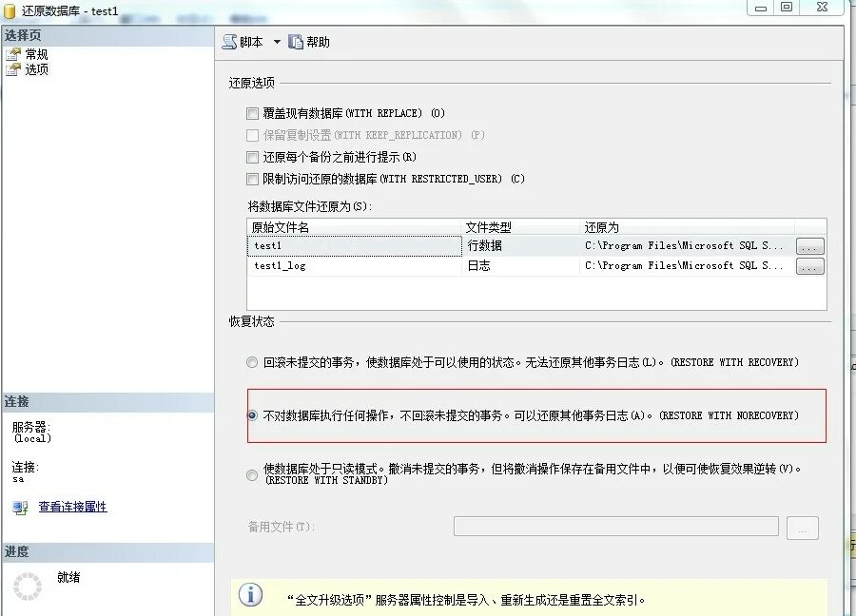Click the 帮助 toolbar label
The width and height of the screenshot is (856, 616).
[318, 42]
